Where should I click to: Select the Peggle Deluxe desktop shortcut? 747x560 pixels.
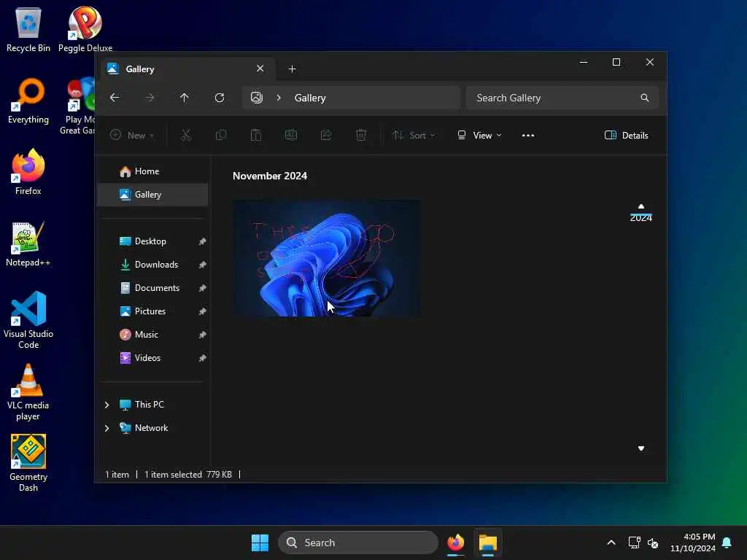pos(85,28)
